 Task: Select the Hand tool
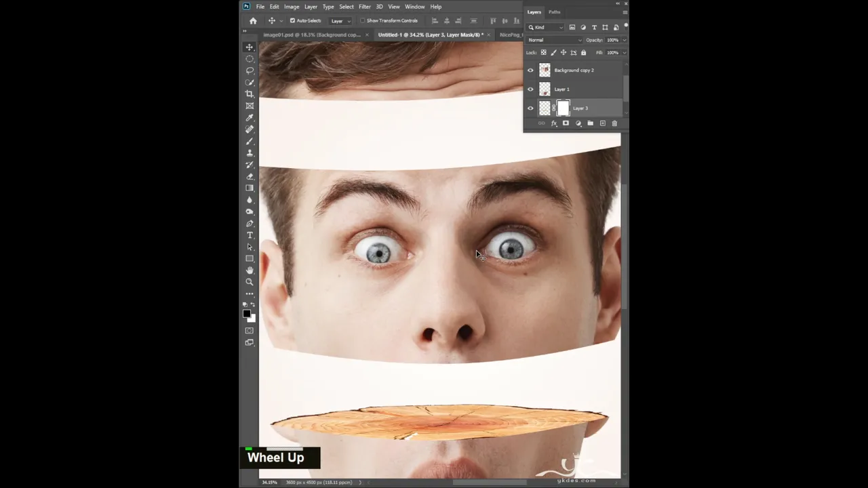coord(250,270)
